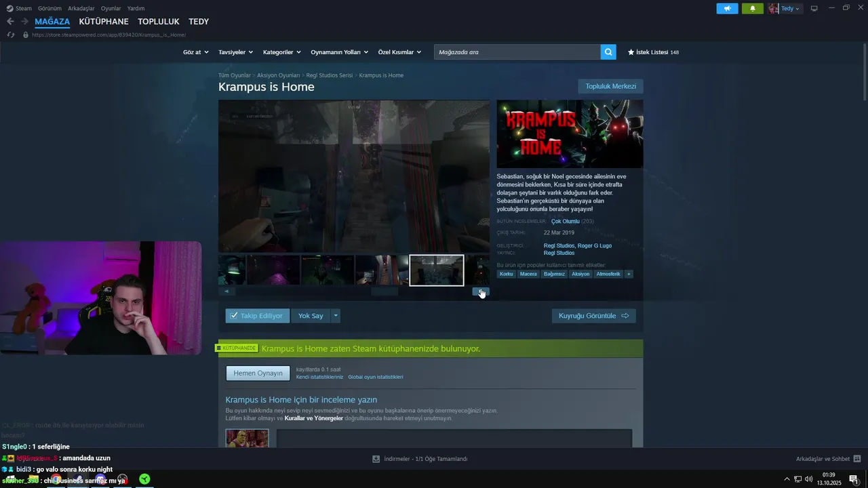
Task: Expand the Kategoriler dropdown
Action: (x=281, y=52)
